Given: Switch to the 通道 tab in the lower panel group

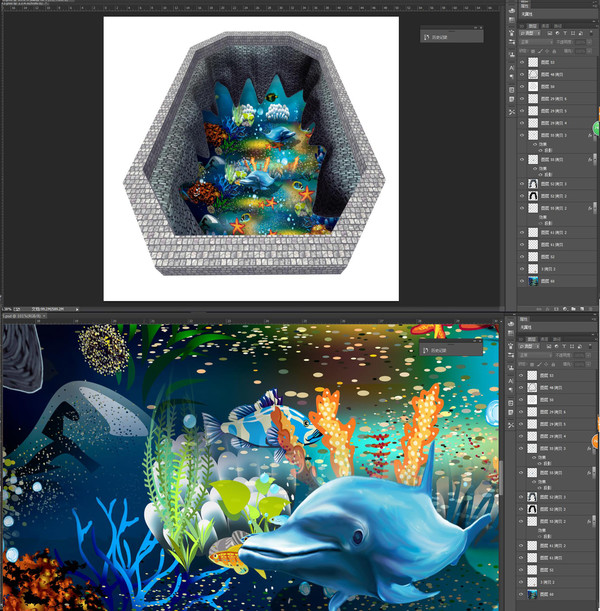Looking at the screenshot, I should point(544,339).
